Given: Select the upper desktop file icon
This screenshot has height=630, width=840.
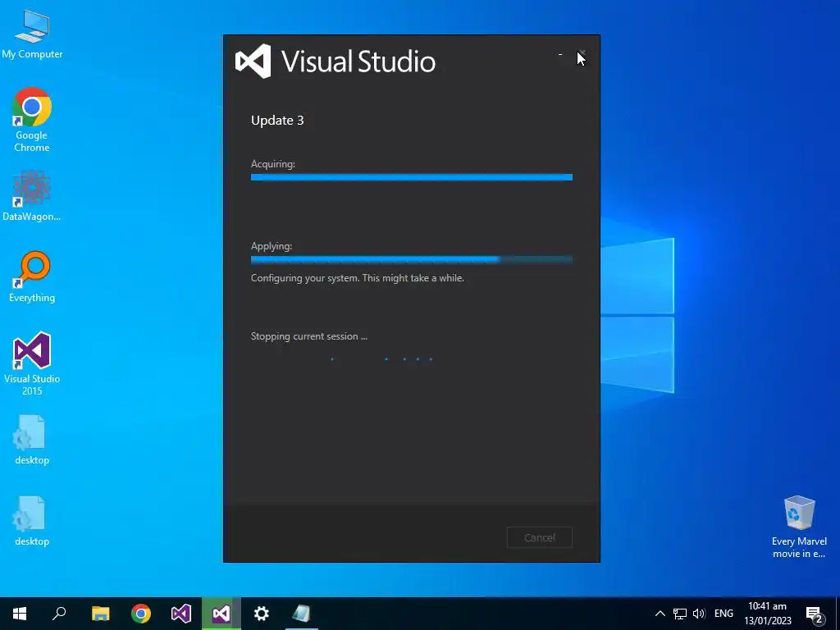Looking at the screenshot, I should point(32,440).
